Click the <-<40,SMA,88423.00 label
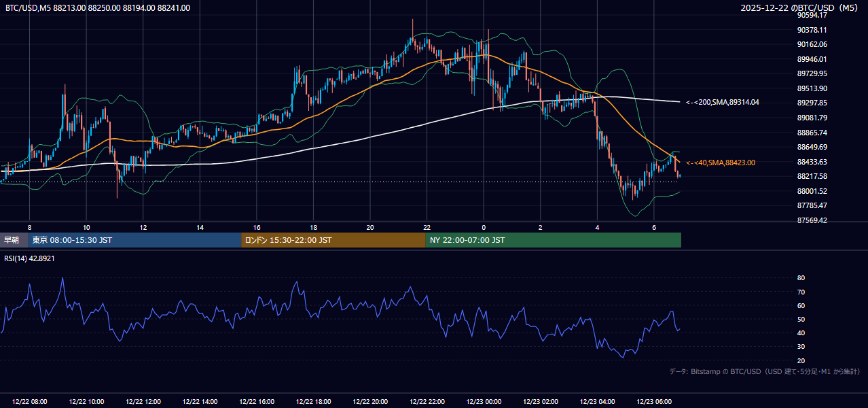The image size is (868, 408). click(720, 163)
